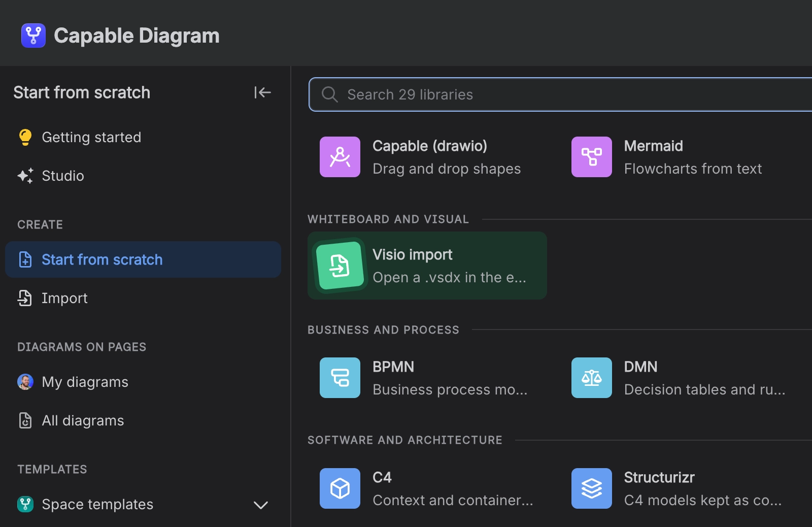Select the DMN library title
The image size is (812, 527).
coord(641,367)
